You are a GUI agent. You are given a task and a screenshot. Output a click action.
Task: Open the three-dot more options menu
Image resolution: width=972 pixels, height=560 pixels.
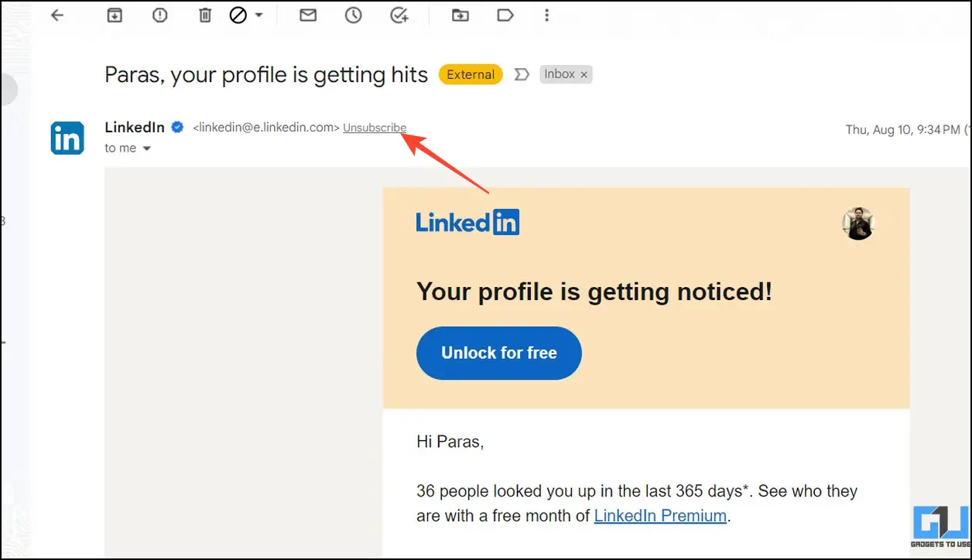tap(547, 15)
